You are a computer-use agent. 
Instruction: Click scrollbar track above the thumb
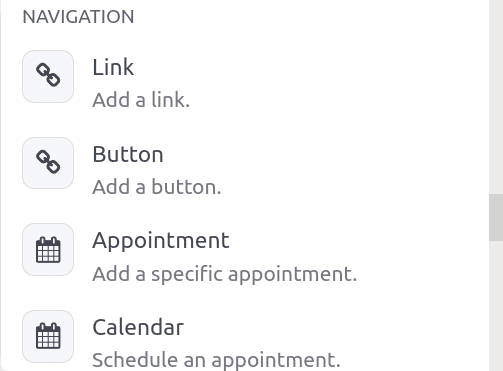496,97
